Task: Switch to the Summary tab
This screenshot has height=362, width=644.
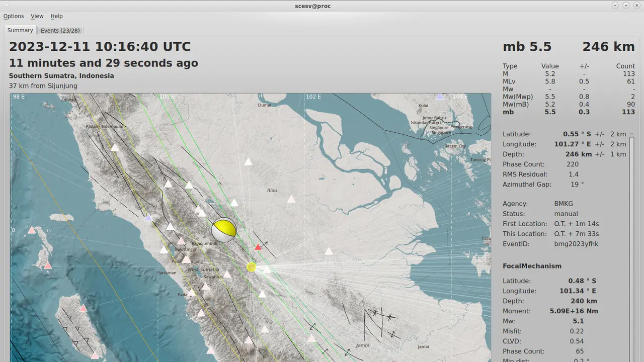Action: tap(20, 30)
